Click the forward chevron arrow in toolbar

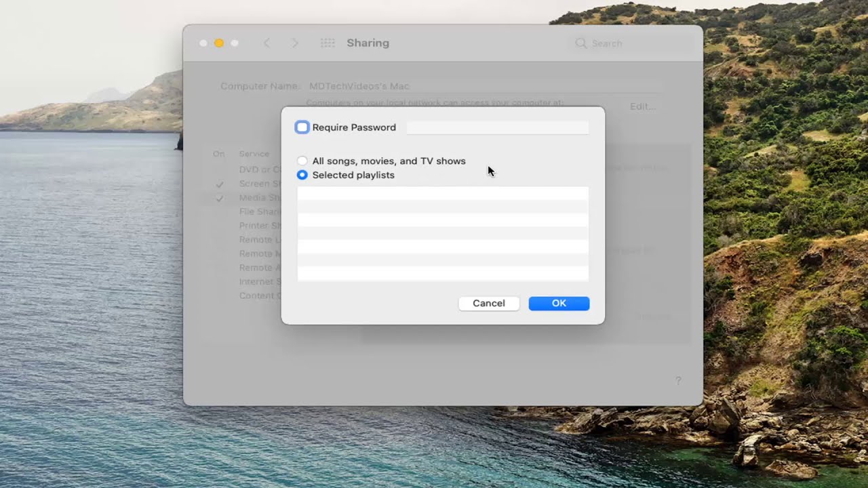(x=294, y=43)
